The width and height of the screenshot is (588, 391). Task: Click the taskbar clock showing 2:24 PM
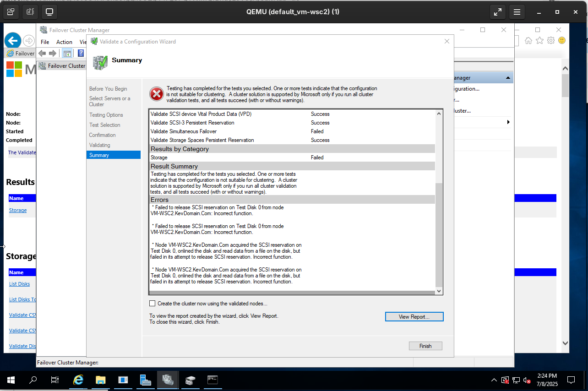coord(547,380)
